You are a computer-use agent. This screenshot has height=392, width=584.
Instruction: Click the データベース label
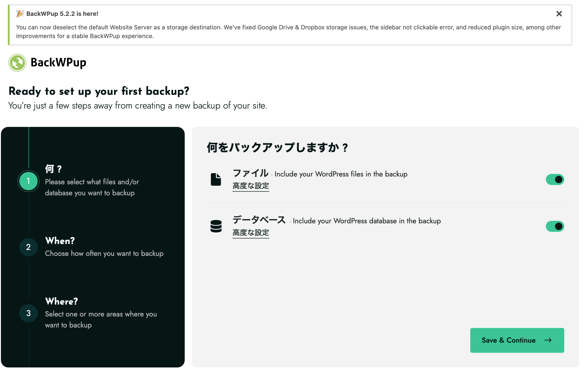[259, 220]
